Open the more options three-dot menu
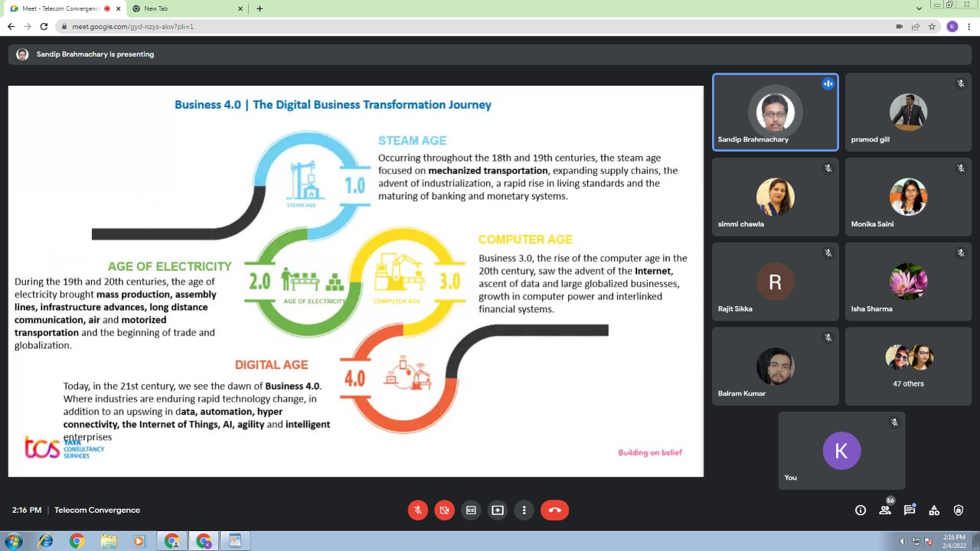The height and width of the screenshot is (551, 980). click(524, 510)
